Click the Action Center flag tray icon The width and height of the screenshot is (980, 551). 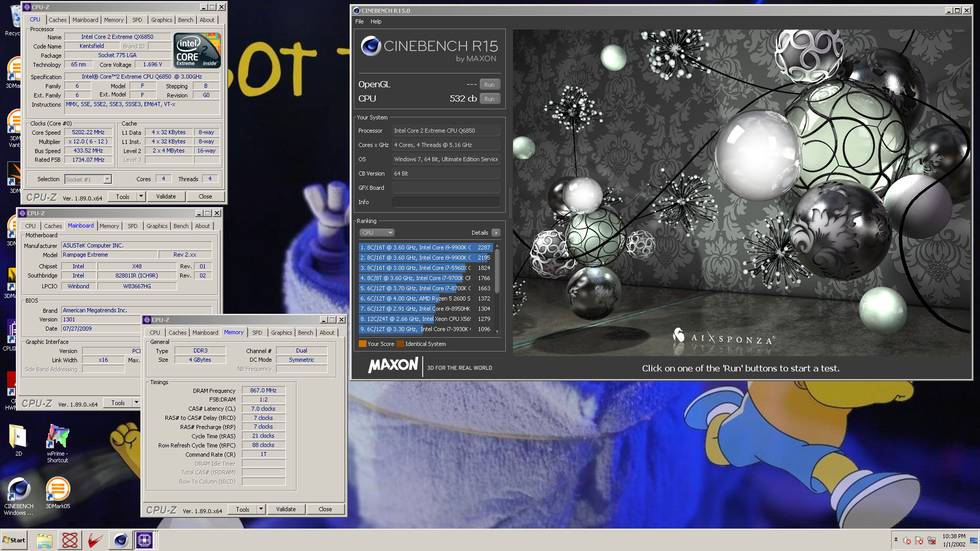(919, 540)
